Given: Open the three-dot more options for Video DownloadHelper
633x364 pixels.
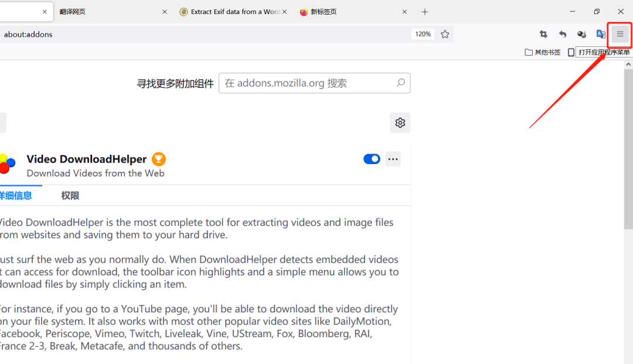Looking at the screenshot, I should tap(393, 159).
